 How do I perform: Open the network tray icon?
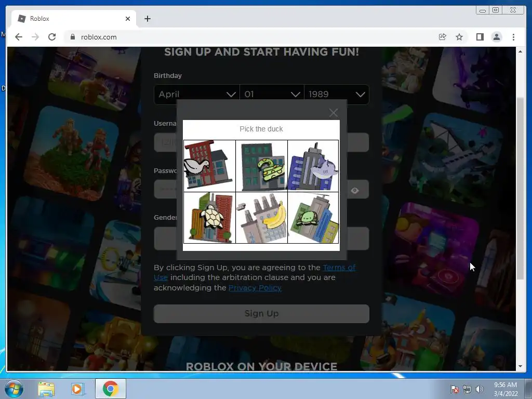click(x=467, y=390)
